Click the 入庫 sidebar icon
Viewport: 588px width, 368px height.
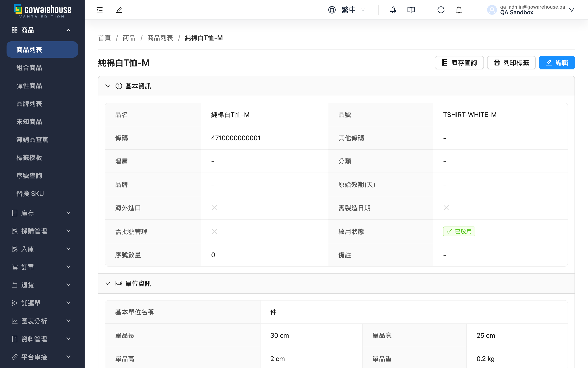click(14, 249)
